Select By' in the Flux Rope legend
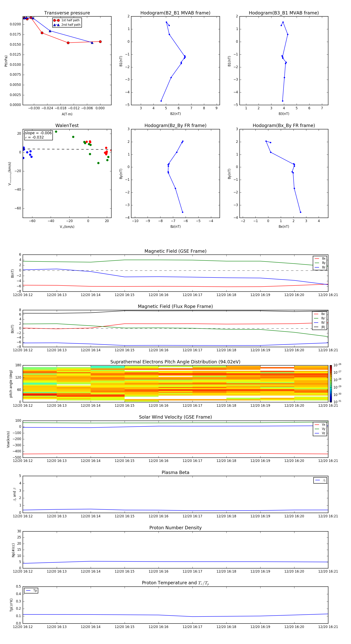The image size is (351, 644). tap(320, 318)
